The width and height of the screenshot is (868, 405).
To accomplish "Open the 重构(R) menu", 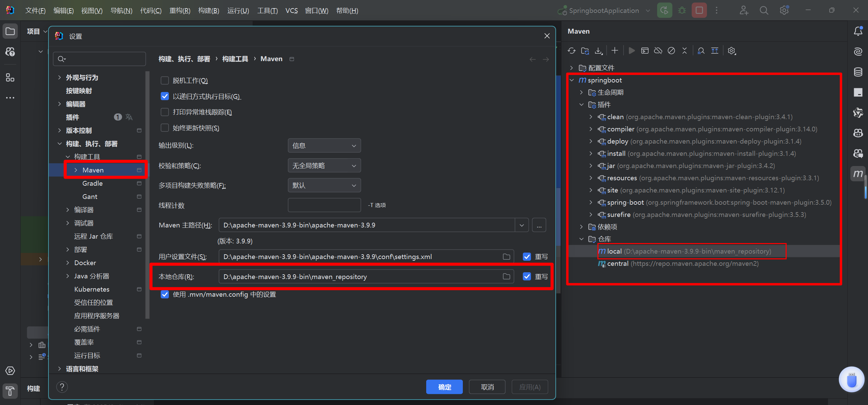I will pos(180,11).
